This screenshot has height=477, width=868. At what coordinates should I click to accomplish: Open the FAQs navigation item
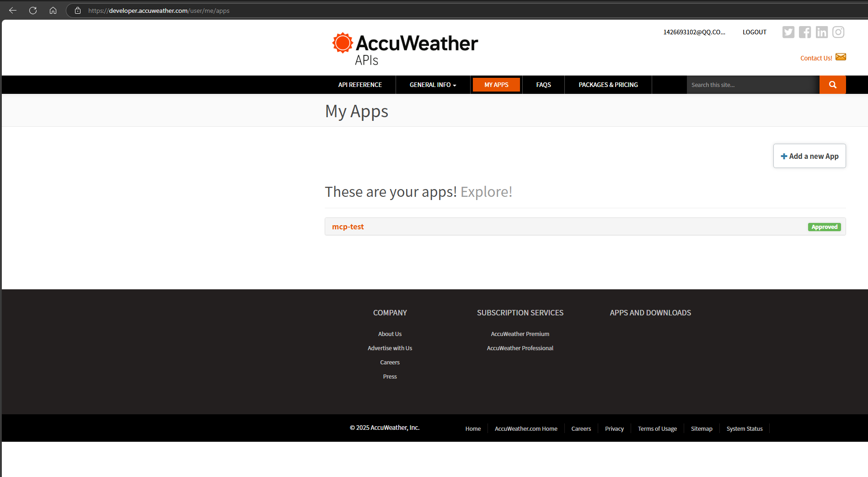click(x=543, y=85)
